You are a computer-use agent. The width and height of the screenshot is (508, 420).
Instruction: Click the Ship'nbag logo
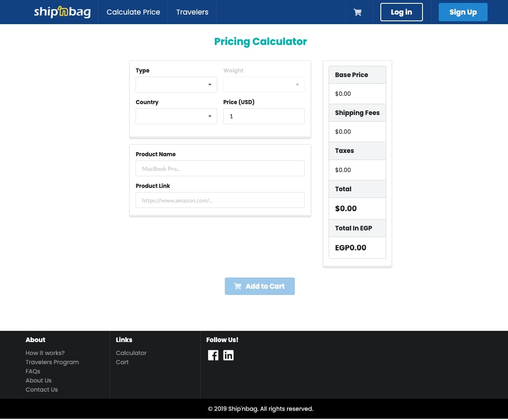(x=62, y=12)
